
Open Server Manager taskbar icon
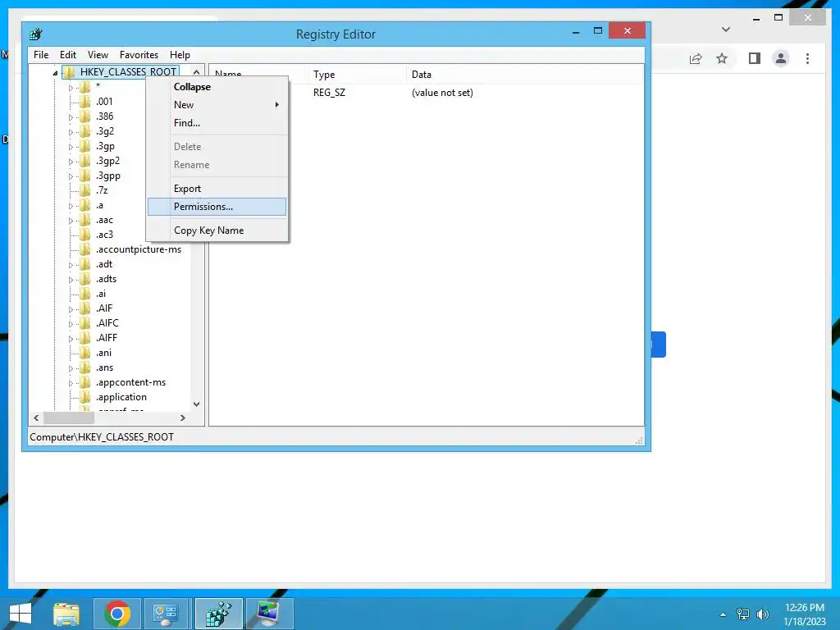165,614
